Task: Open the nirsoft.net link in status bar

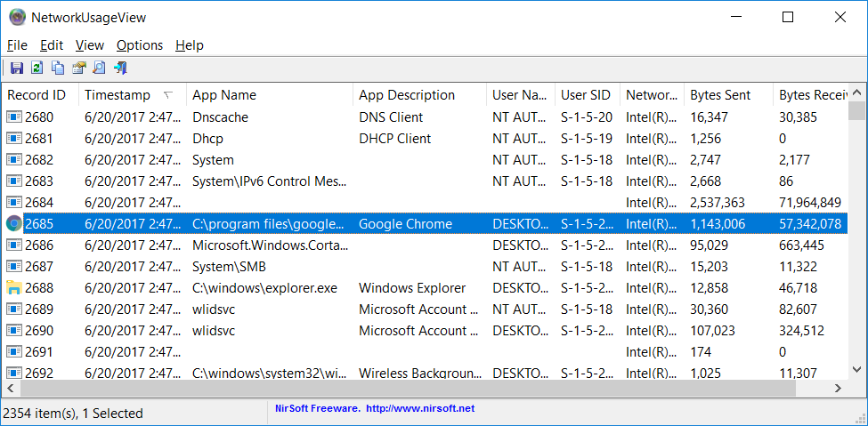Action: (420, 409)
